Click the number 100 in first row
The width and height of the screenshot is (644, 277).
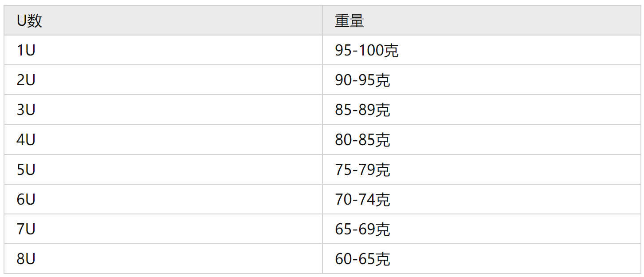point(371,51)
